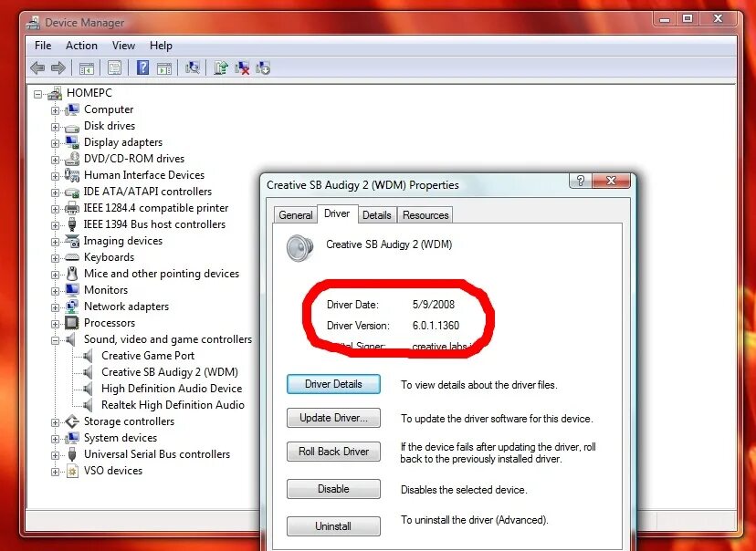
Task: Click the Disable button in the Properties dialog
Action: tap(333, 489)
